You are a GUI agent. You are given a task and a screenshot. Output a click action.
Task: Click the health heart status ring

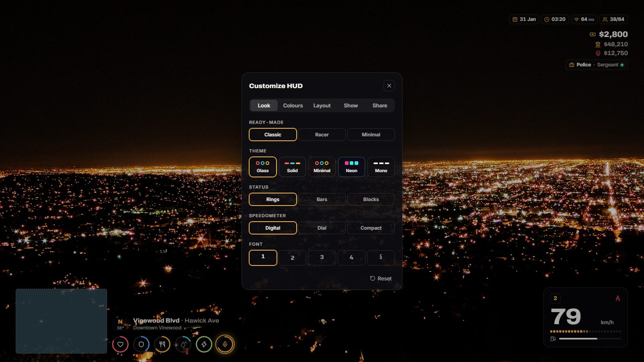120,344
